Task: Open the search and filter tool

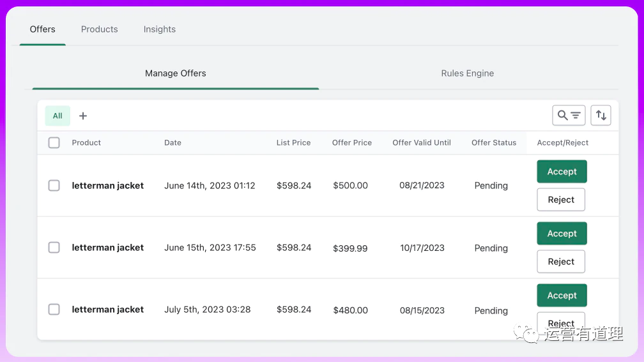Action: click(x=569, y=116)
